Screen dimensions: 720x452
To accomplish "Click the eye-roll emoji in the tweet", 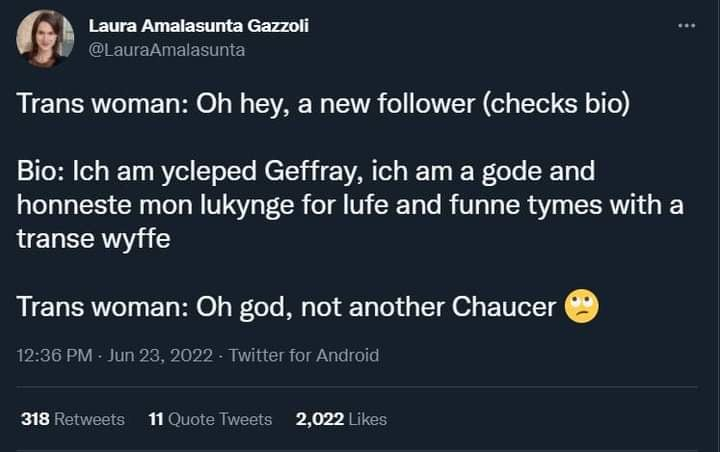I will point(582,306).
